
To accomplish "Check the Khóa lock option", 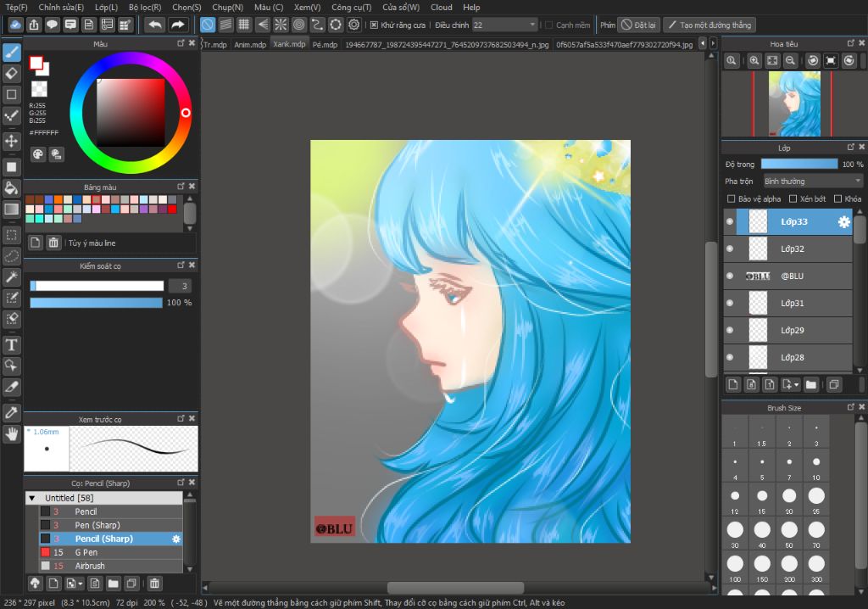I will (838, 199).
